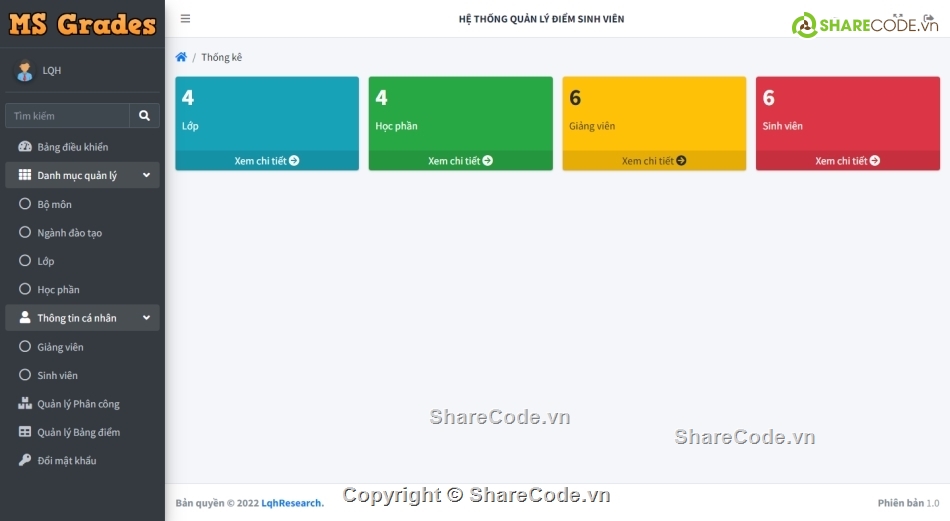View details on red Sinh viên card
Viewport: 950px width, 521px height.
point(847,161)
